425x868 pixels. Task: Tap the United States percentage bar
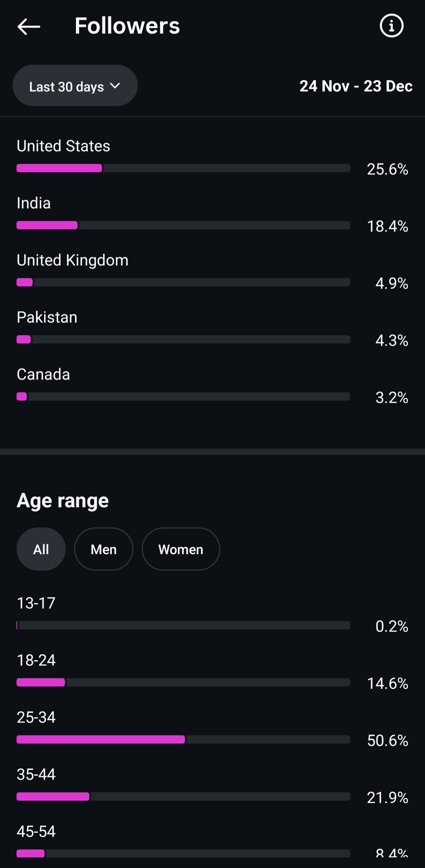tap(183, 168)
